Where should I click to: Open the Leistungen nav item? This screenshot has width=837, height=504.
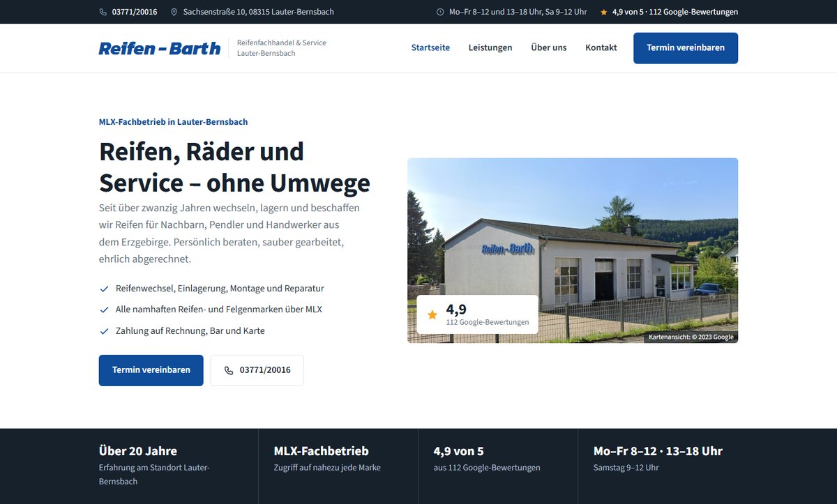click(x=490, y=48)
